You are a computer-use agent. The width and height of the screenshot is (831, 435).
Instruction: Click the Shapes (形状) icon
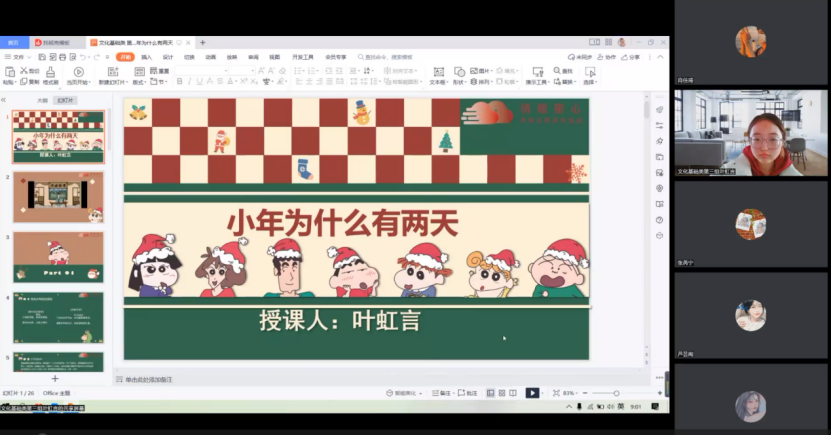click(x=459, y=72)
